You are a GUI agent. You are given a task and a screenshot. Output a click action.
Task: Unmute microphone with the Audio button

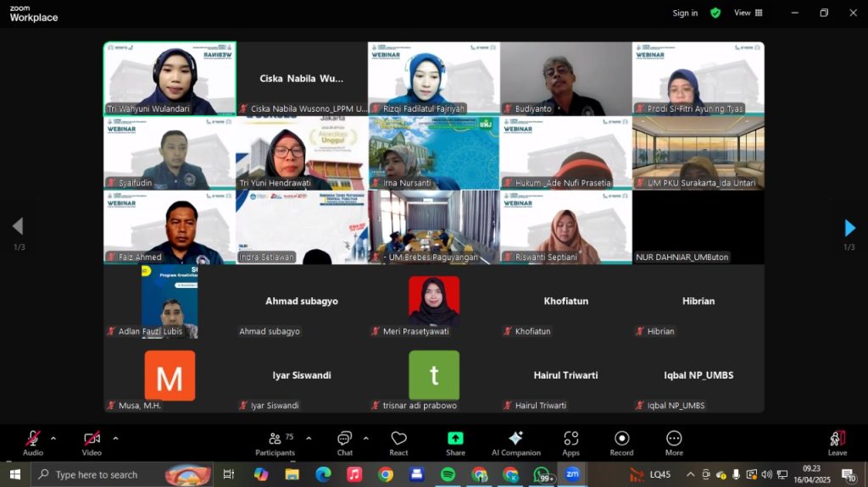point(33,443)
